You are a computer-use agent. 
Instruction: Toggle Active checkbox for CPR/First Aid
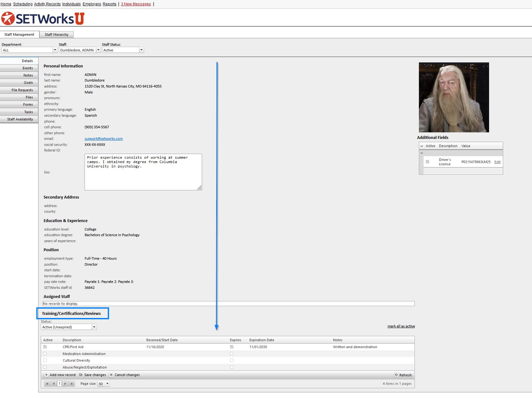pyautogui.click(x=45, y=347)
